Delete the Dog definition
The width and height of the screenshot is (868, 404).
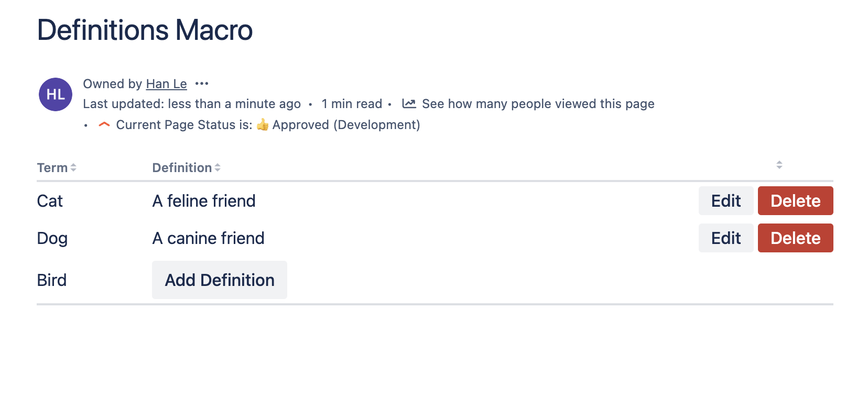(795, 238)
